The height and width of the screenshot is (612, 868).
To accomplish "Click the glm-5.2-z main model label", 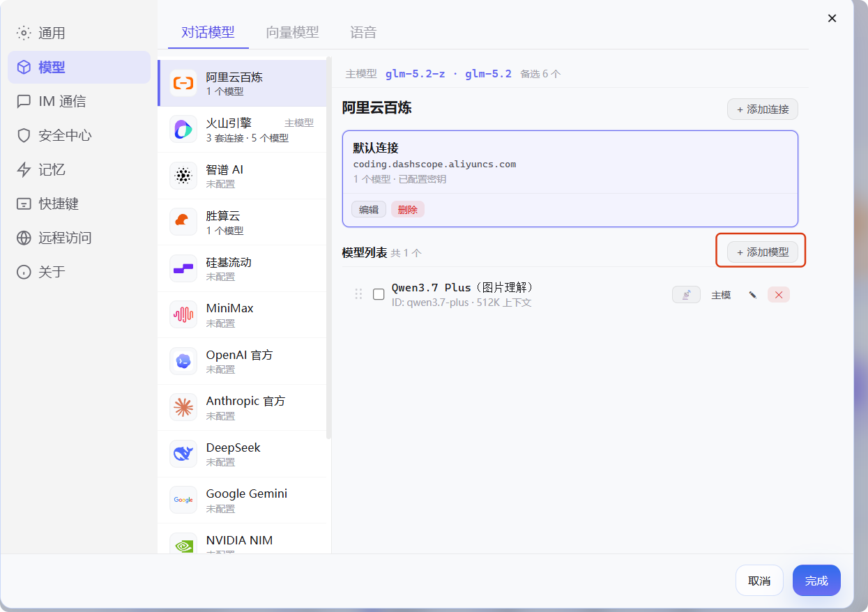I will click(x=415, y=74).
